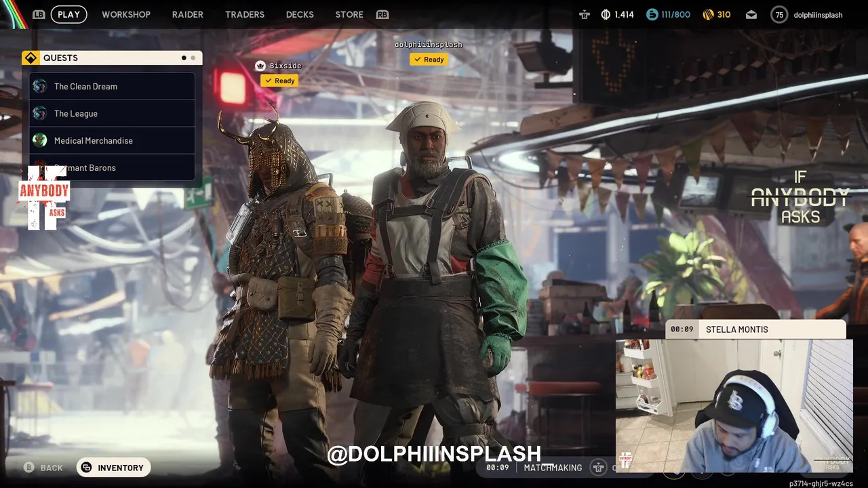The width and height of the screenshot is (868, 488).
Task: Click the streamer webcam overlay
Action: tap(734, 405)
